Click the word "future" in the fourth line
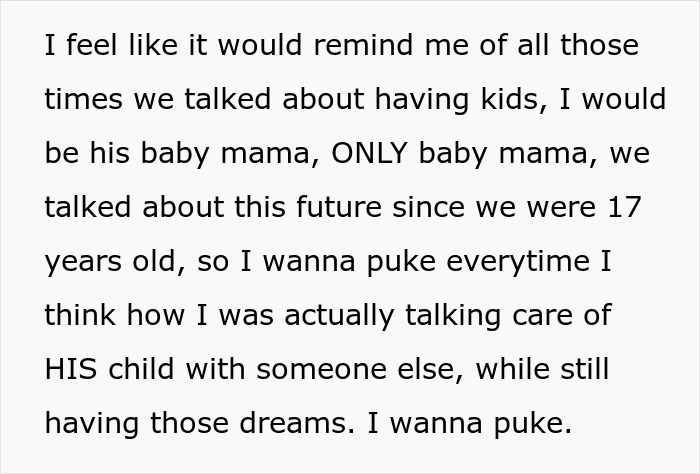The width and height of the screenshot is (700, 474). tap(339, 207)
